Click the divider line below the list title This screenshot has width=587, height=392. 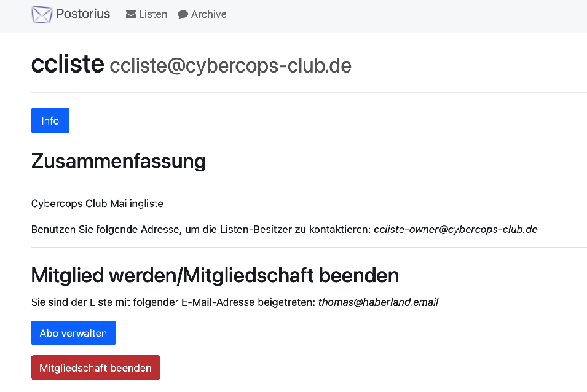[x=307, y=93]
